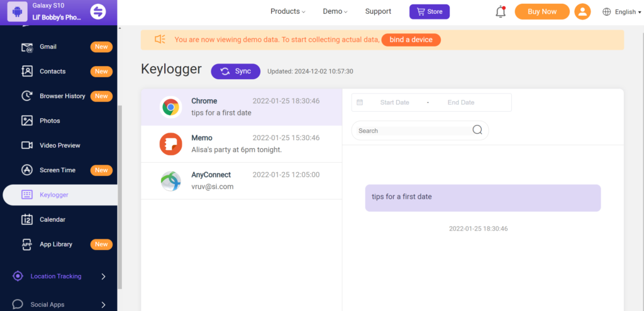This screenshot has width=644, height=311.
Task: Click the Social Apps chat bubble icon
Action: 18,305
